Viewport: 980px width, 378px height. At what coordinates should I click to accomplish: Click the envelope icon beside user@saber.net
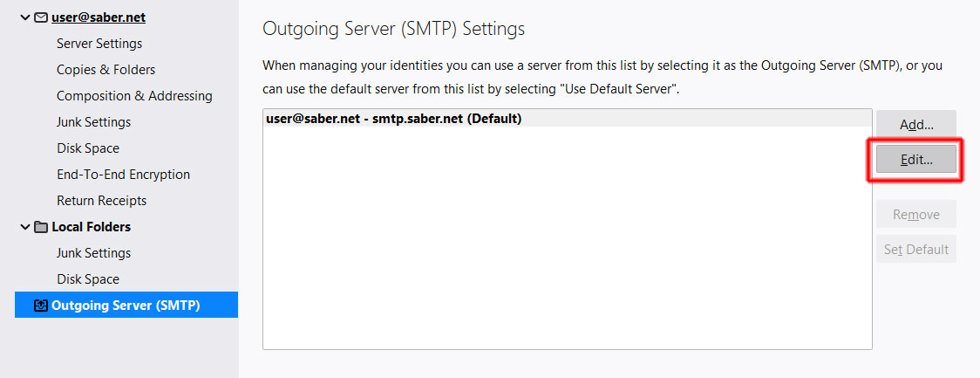tap(41, 17)
